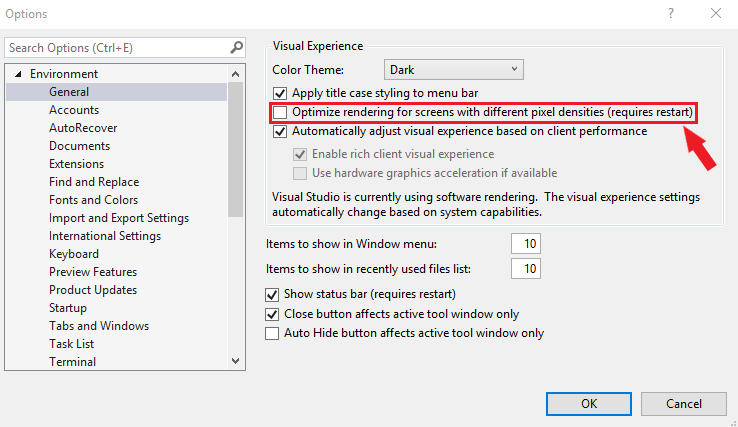Collapse the Environment tree node
738x427 pixels.
[19, 74]
